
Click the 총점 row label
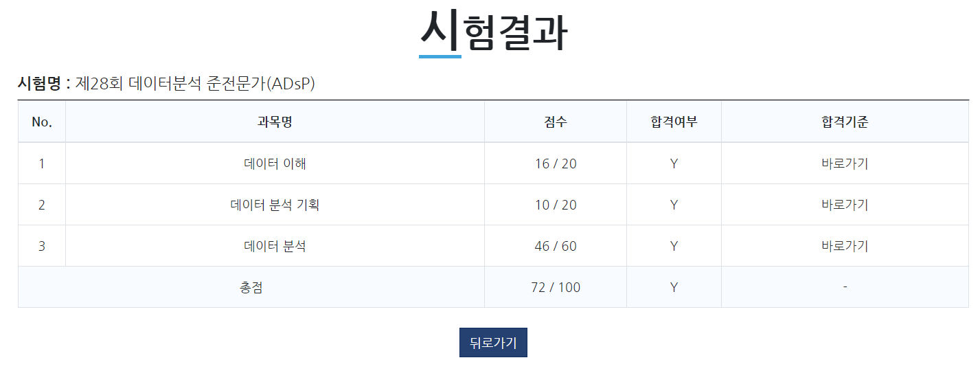251,287
